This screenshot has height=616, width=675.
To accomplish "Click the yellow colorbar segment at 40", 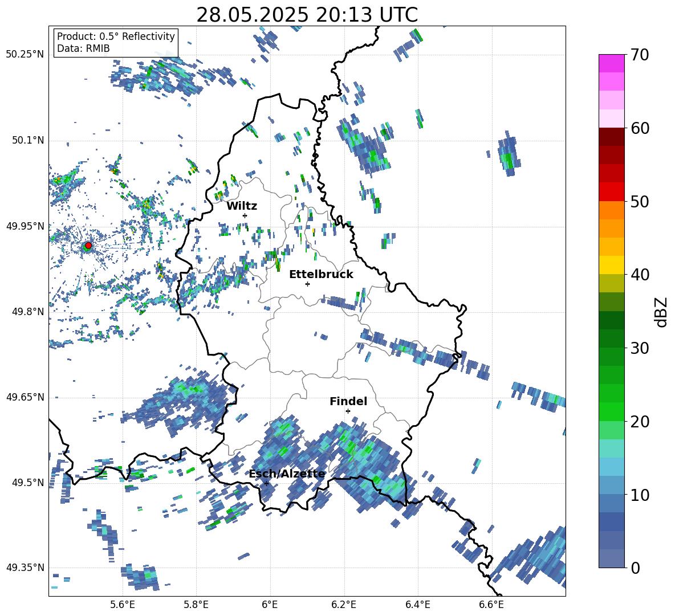I will [x=611, y=266].
